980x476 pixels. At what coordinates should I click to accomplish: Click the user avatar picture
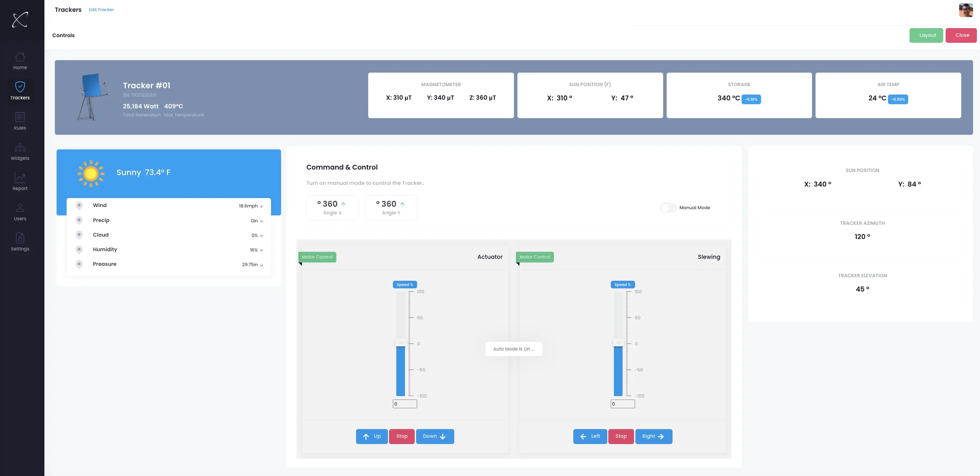(x=965, y=10)
